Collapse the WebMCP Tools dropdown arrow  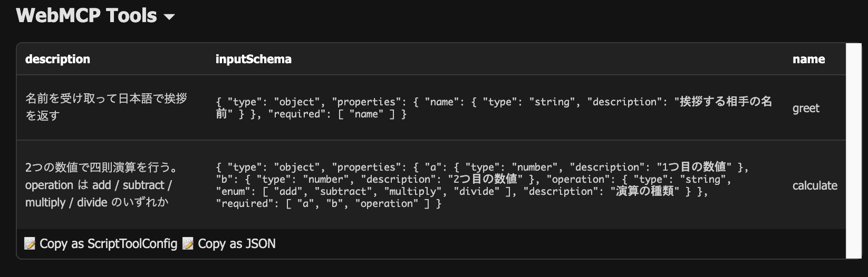[169, 17]
